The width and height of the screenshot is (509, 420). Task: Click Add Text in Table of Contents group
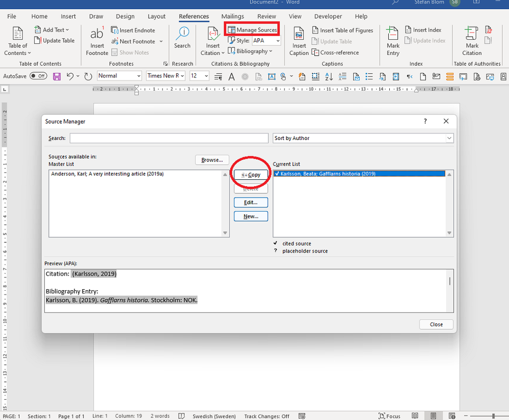click(51, 30)
